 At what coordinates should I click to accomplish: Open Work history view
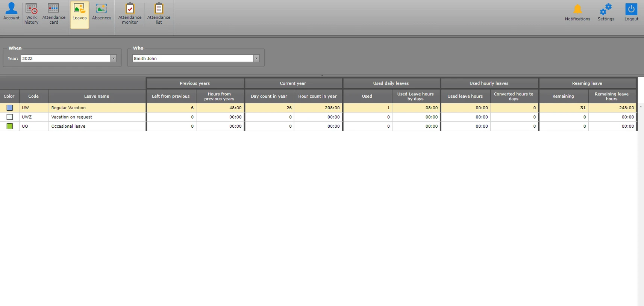[x=31, y=14]
